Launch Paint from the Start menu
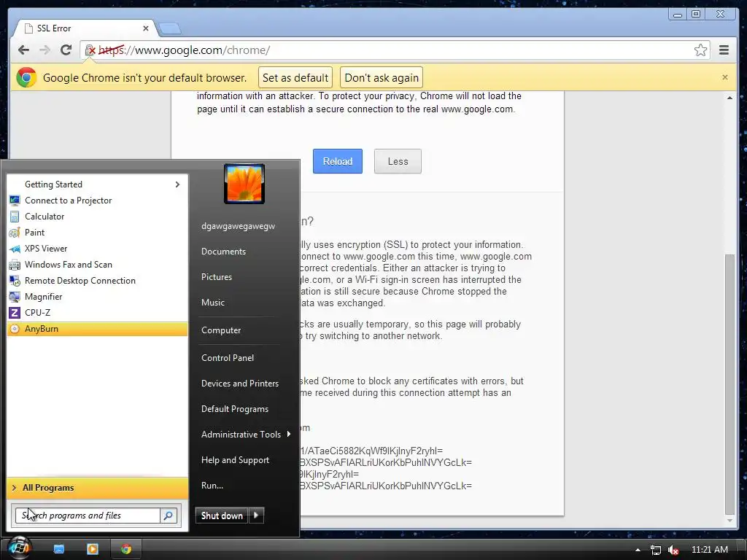 (x=98, y=233)
